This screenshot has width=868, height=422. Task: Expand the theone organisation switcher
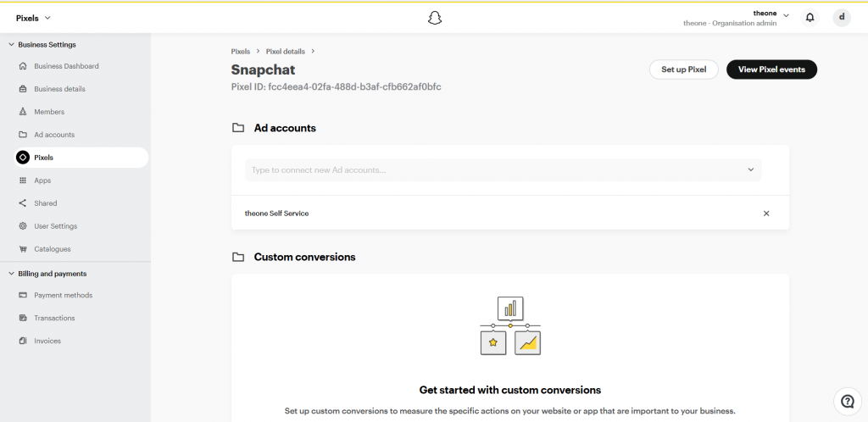point(786,15)
